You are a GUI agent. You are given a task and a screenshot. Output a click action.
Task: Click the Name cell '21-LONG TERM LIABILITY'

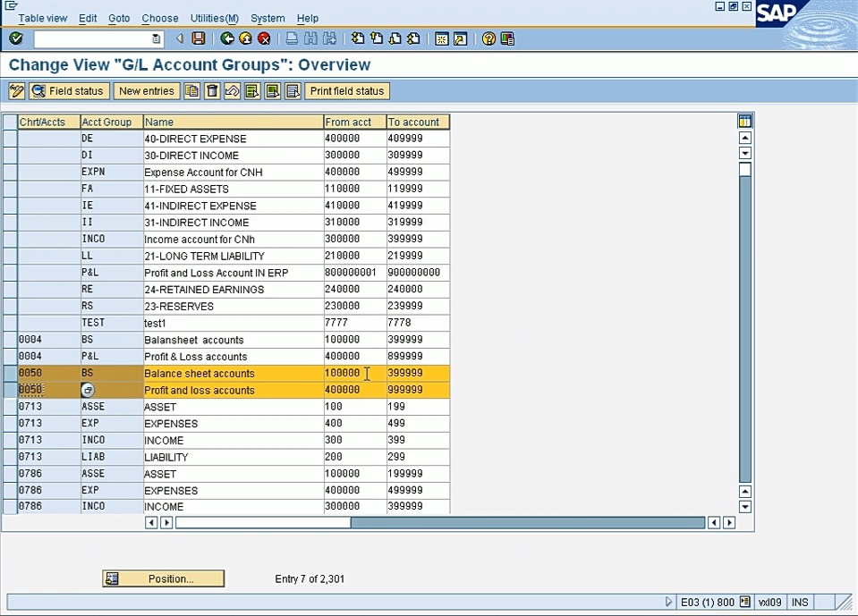(234, 256)
